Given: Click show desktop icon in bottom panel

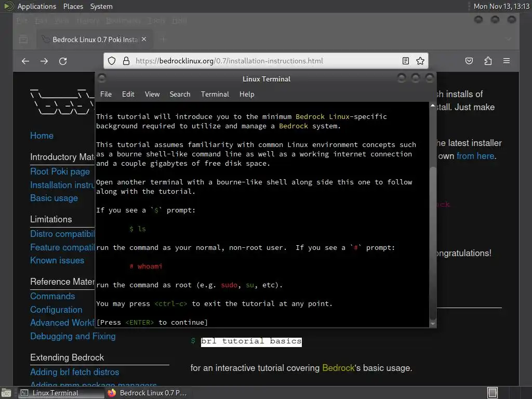Looking at the screenshot, I should [x=6, y=393].
